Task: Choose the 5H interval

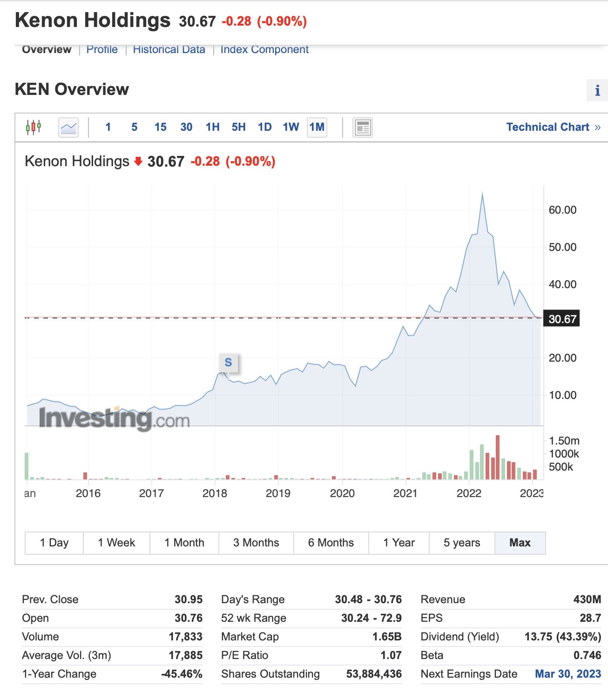Action: 239,127
